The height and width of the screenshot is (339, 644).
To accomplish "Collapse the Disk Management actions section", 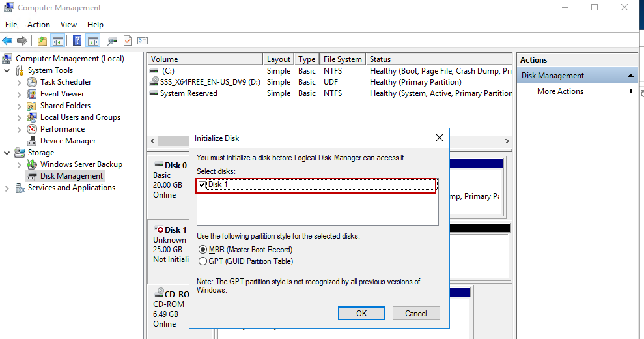I will [x=630, y=76].
